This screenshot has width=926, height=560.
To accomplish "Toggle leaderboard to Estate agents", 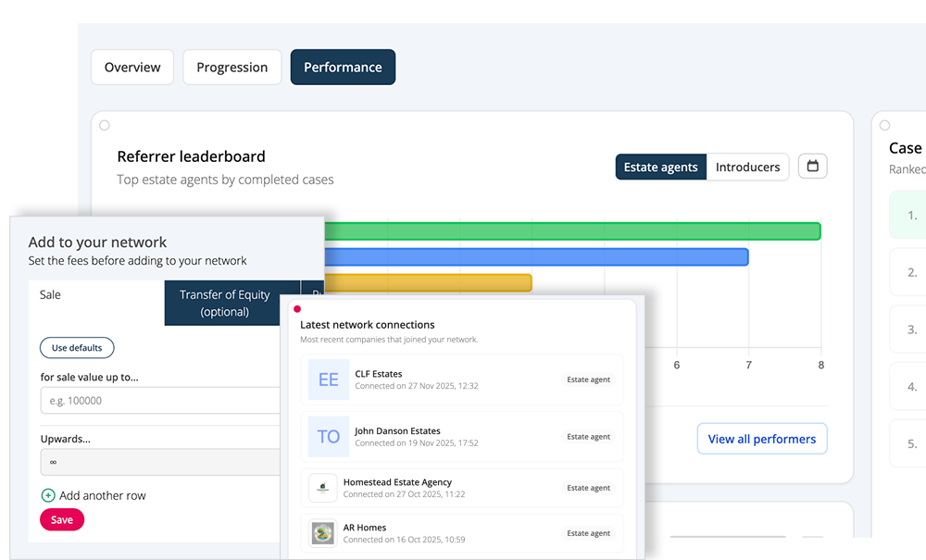I will click(x=660, y=167).
